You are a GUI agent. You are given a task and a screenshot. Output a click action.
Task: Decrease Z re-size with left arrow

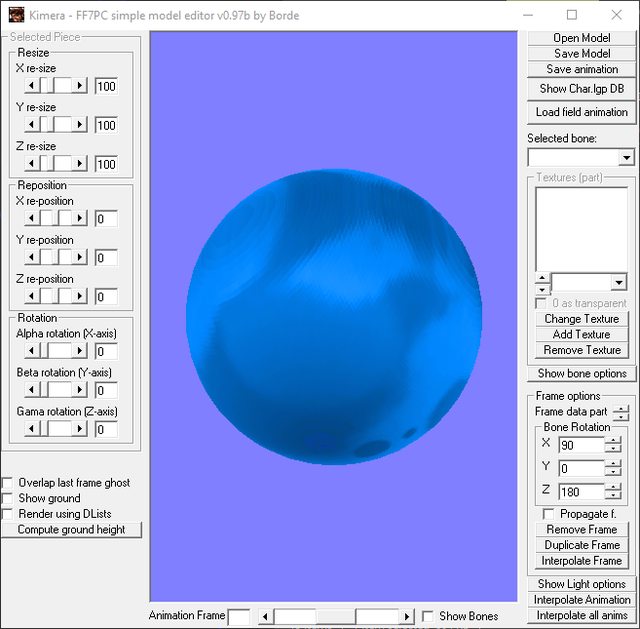tap(32, 164)
